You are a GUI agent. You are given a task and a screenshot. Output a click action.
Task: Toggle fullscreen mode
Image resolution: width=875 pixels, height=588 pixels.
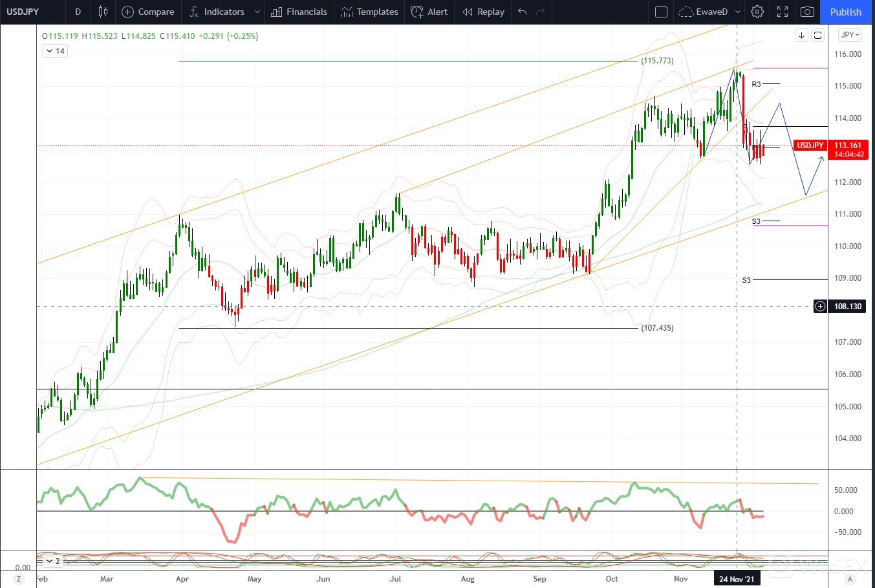click(x=783, y=12)
